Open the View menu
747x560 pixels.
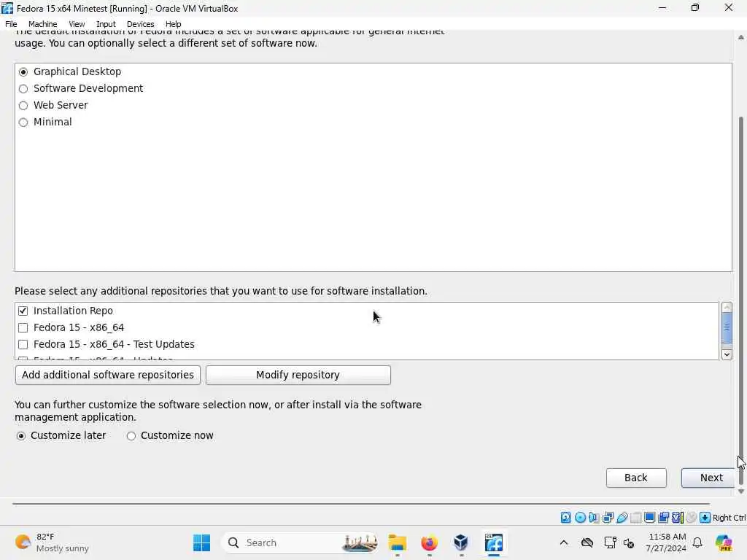pos(76,24)
